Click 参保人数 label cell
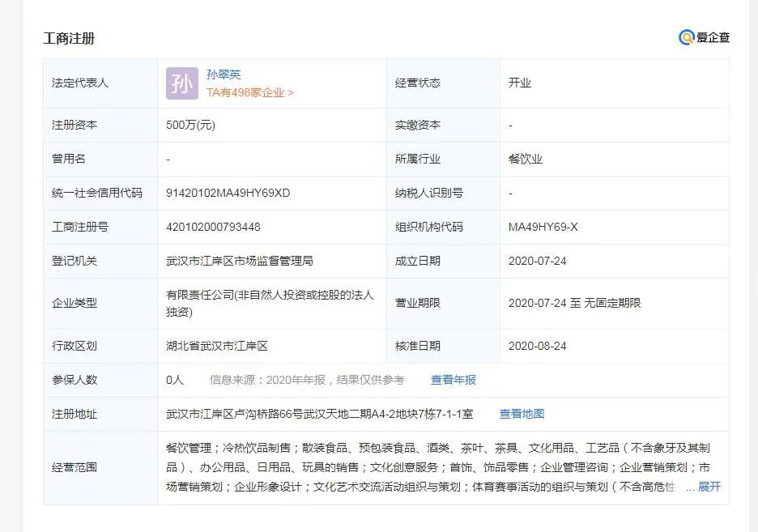 click(100, 380)
